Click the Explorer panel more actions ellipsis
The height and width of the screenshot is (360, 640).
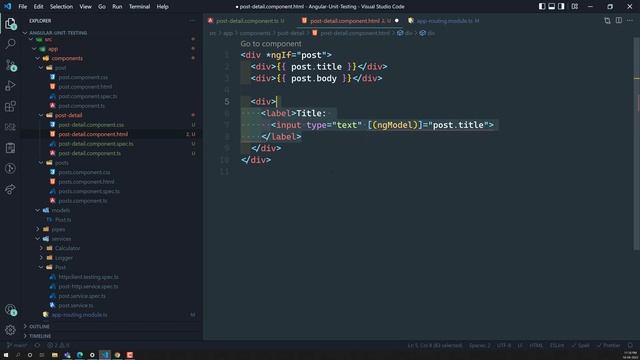pos(192,20)
